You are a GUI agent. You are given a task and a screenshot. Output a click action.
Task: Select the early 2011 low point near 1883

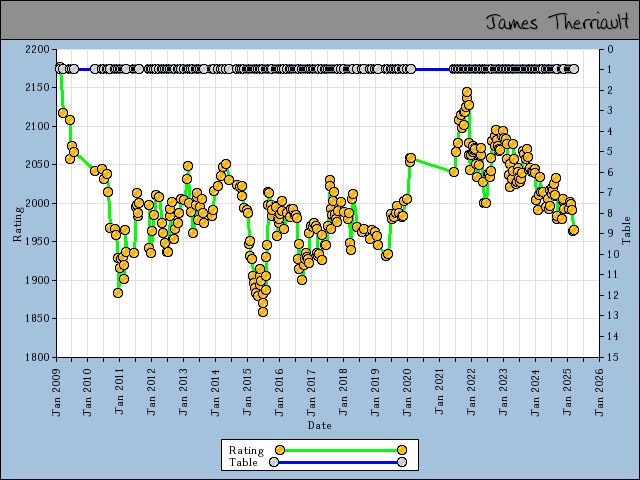(118, 293)
